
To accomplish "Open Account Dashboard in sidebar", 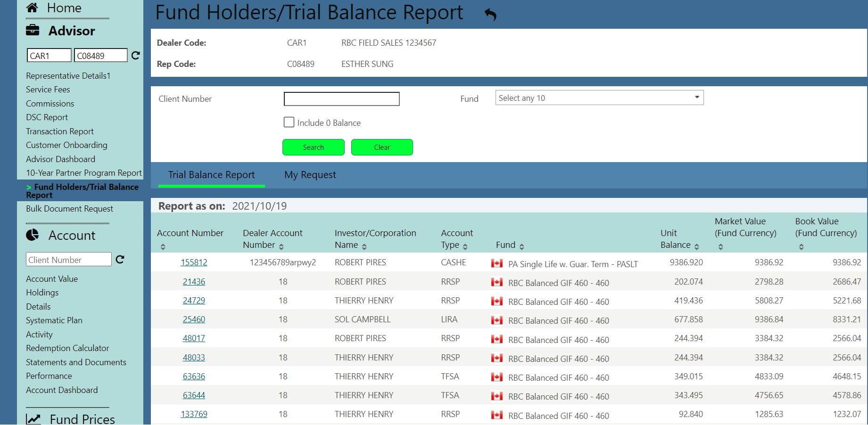I will 62,390.
